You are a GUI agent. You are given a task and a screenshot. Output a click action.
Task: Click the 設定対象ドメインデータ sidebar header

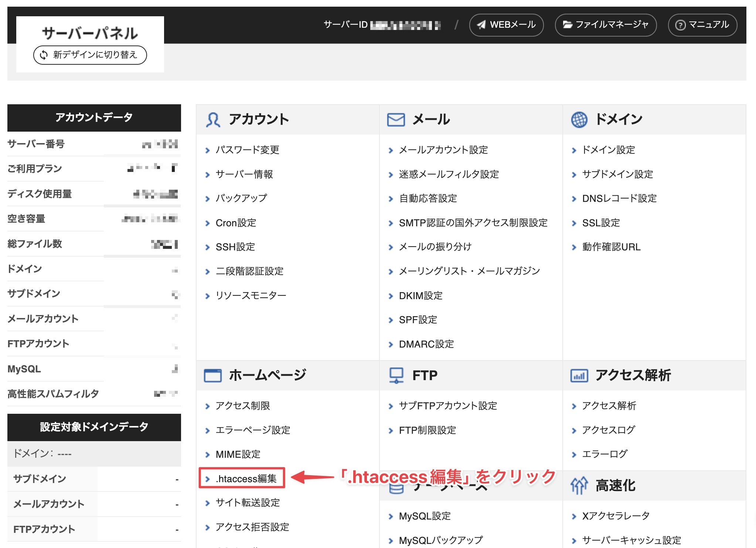point(94,427)
